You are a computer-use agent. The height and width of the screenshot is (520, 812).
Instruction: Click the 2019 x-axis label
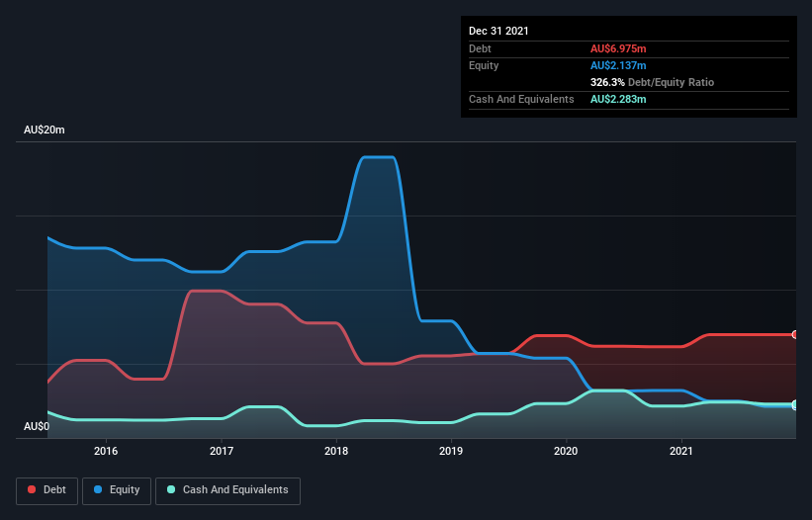451,451
